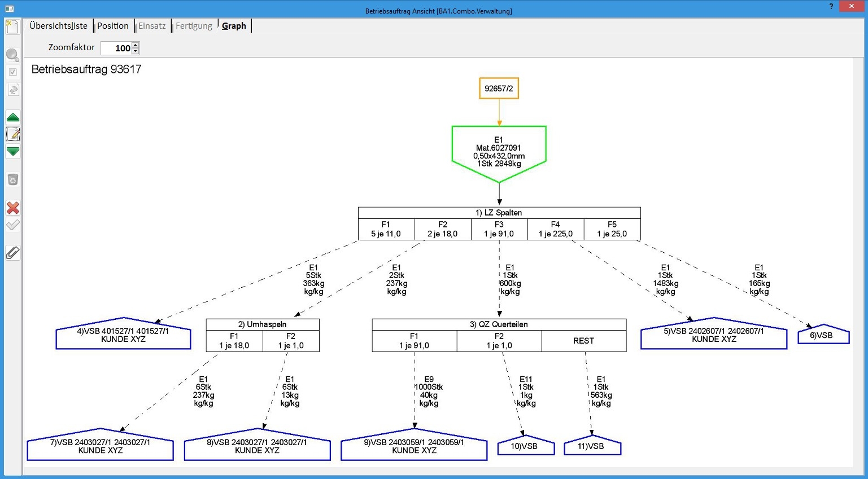Click the Zoomfaktor label

(x=72, y=47)
